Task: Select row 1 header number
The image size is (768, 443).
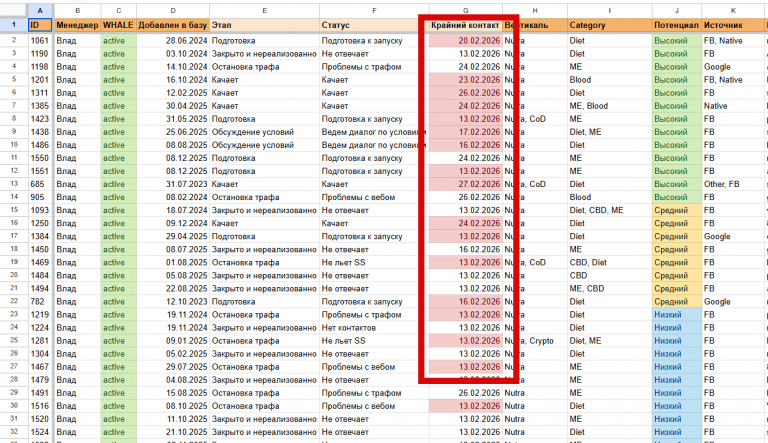Action: (x=14, y=25)
